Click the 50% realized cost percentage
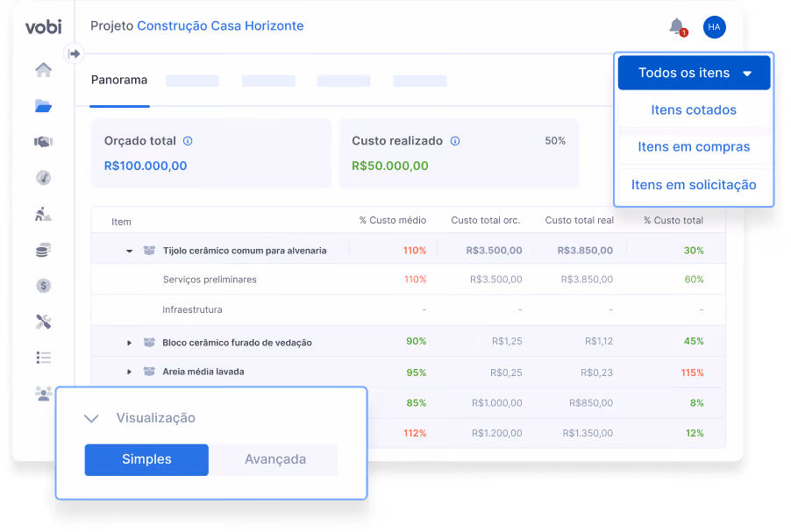The image size is (791, 532). pyautogui.click(x=555, y=141)
